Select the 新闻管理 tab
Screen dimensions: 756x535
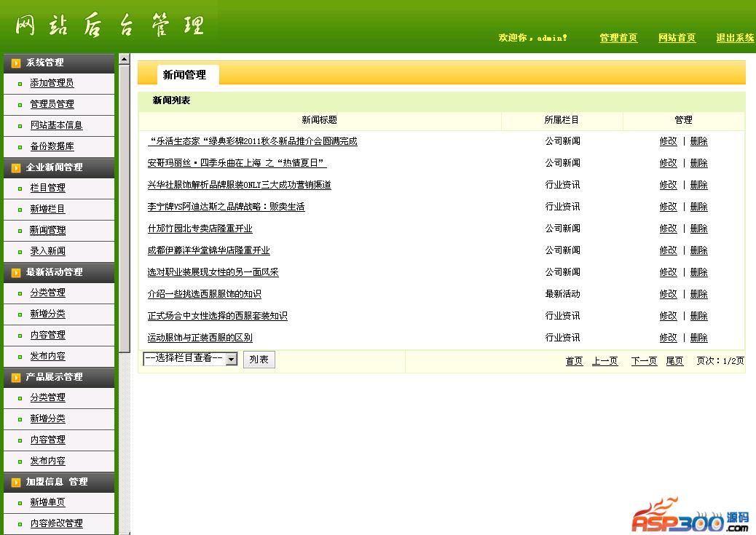tap(184, 75)
